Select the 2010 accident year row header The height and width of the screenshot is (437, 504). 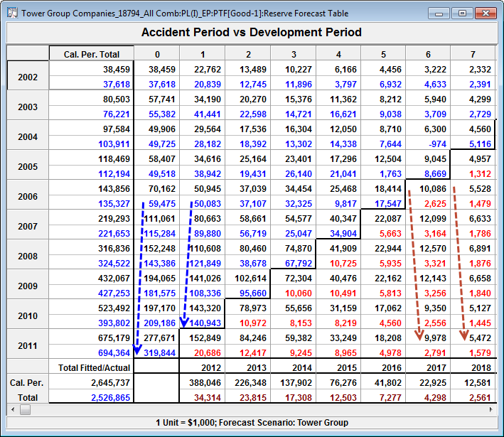(28, 315)
